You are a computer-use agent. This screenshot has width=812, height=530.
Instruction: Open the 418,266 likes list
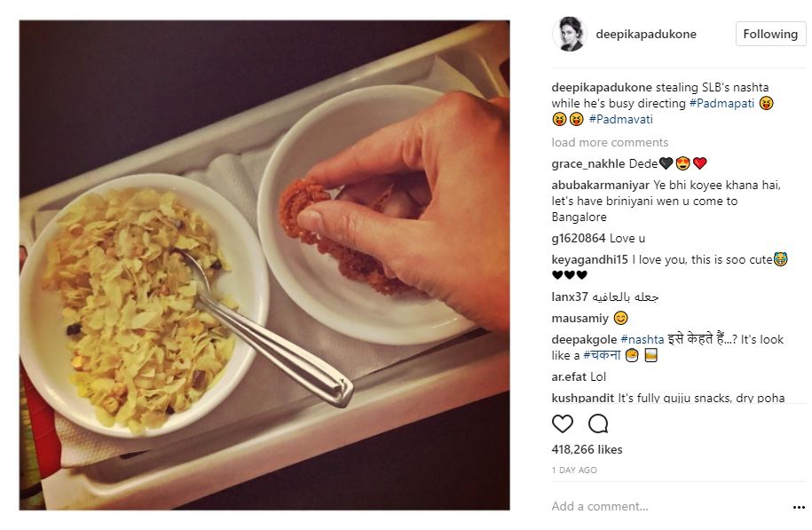(587, 449)
